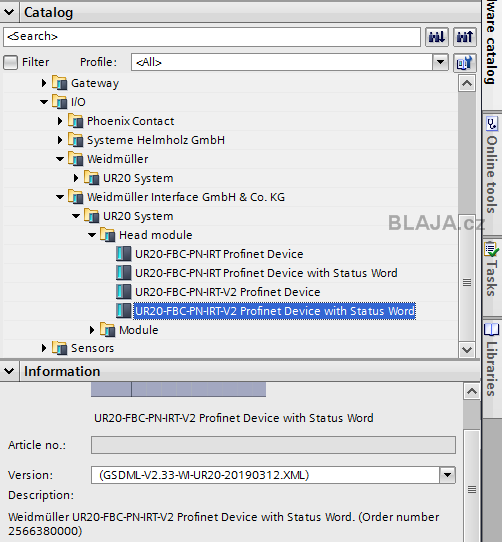The width and height of the screenshot is (502, 542).
Task: Click the Gateway folder icon
Action: click(x=59, y=83)
